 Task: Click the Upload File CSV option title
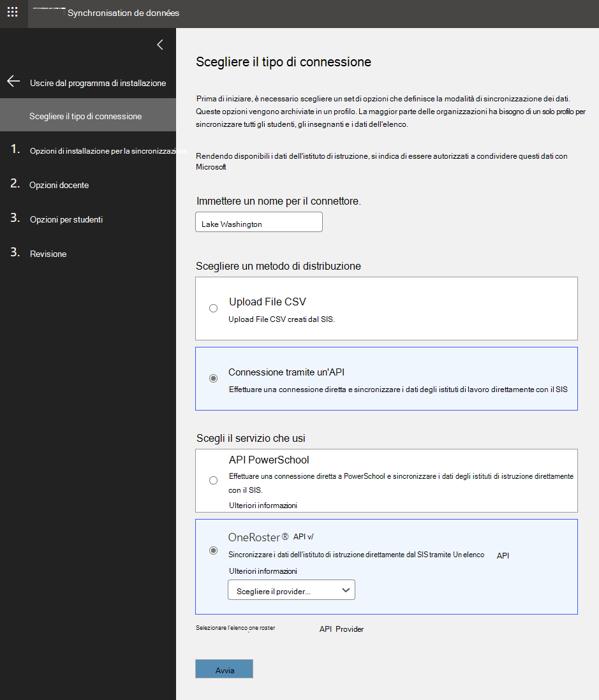267,302
